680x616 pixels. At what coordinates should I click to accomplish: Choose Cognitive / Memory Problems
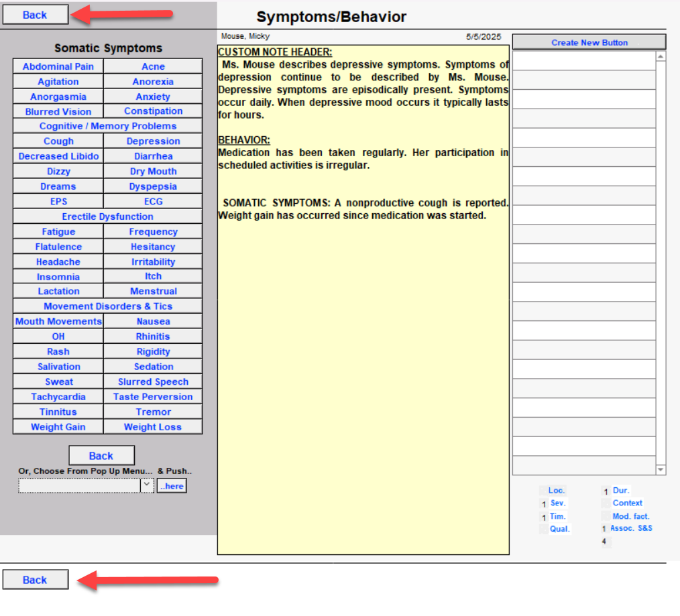pyautogui.click(x=107, y=126)
